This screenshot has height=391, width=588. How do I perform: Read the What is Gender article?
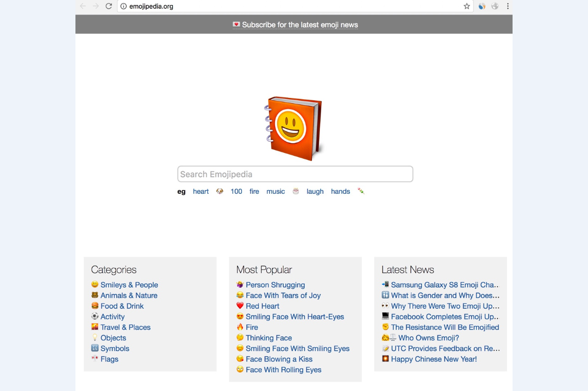pos(445,296)
